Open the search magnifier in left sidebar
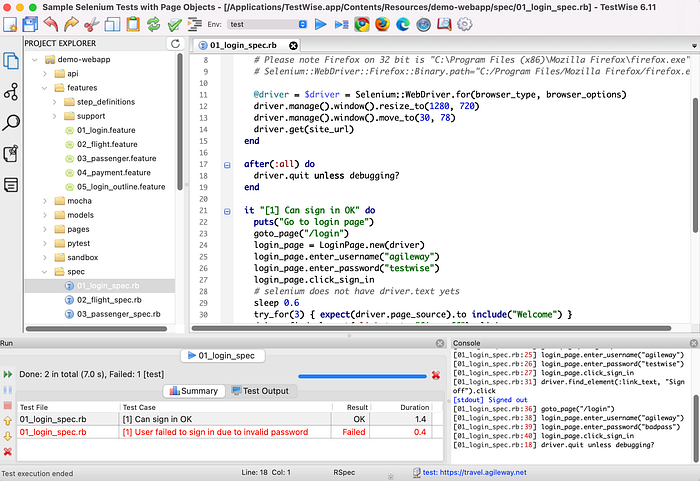Viewport: 700px width, 481px height. 11,123
